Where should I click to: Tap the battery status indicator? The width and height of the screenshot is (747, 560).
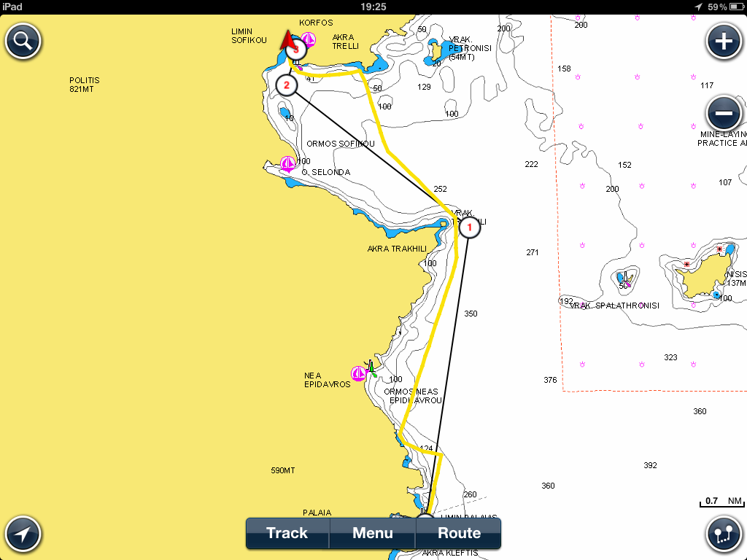(737, 7)
